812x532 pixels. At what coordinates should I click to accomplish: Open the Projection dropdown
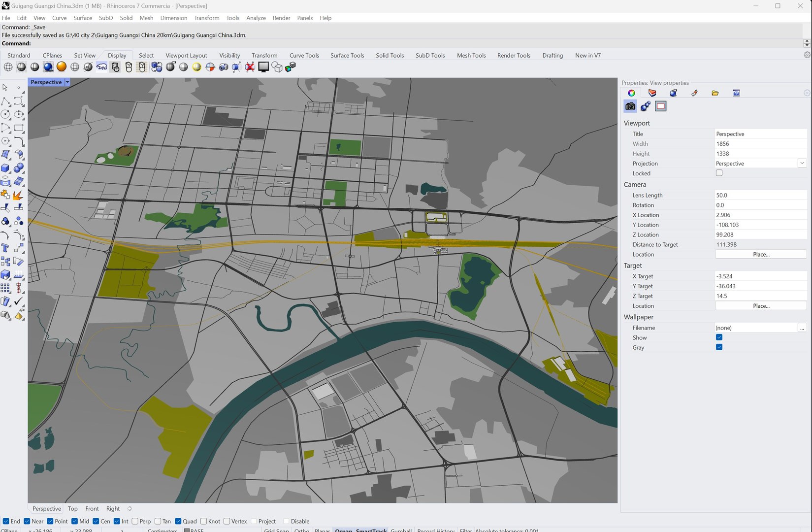tap(802, 164)
